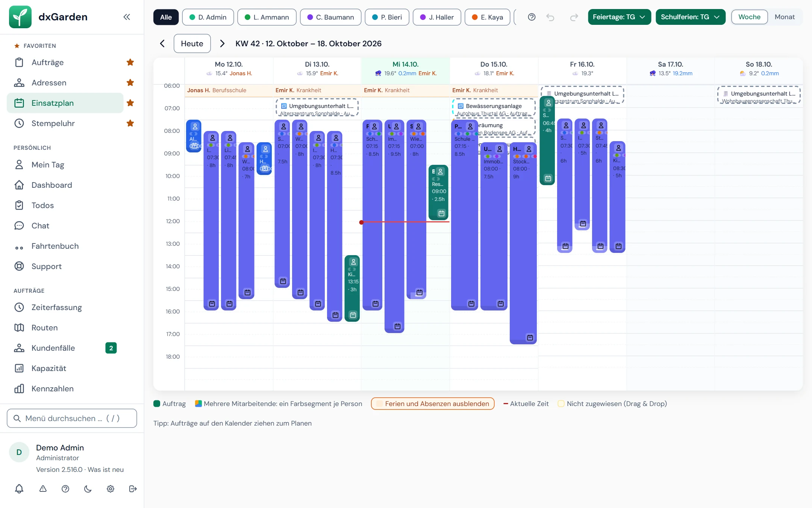Collapse the sidebar with double chevron icon
This screenshot has height=508, width=812.
127,17
